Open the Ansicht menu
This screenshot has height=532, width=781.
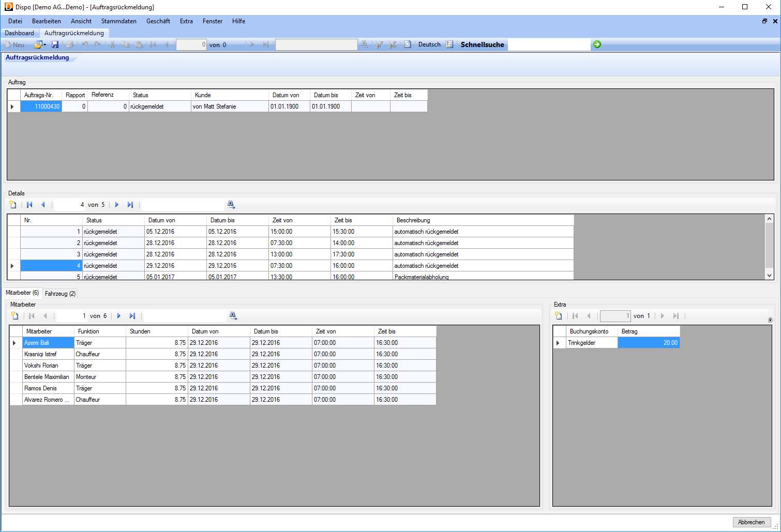tap(81, 21)
